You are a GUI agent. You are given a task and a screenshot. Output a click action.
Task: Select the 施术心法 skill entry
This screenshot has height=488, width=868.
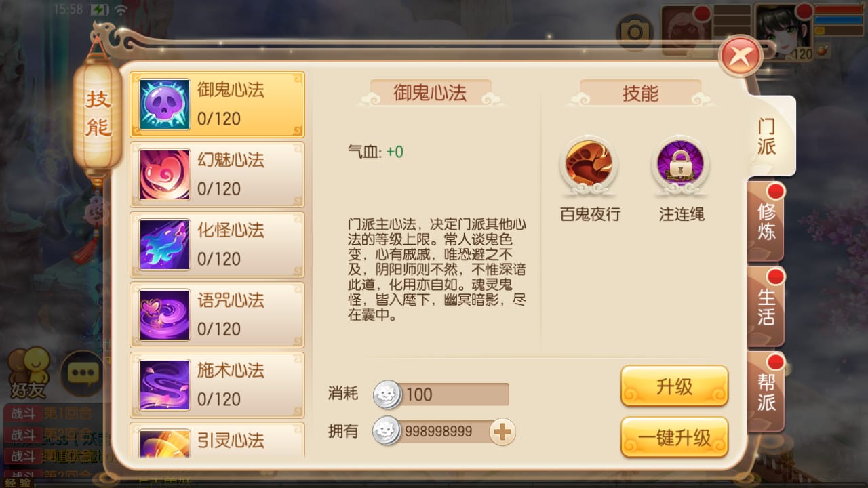click(x=217, y=385)
